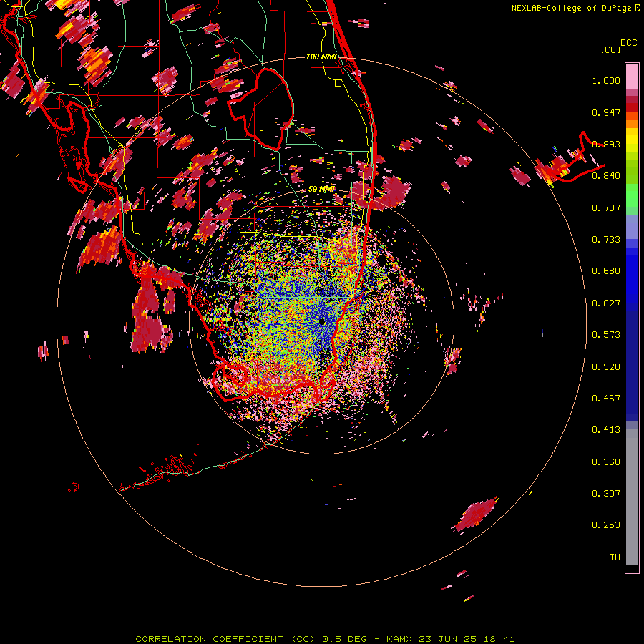Select the 0.253 scale value
Viewport: 644px width, 644px height.
[x=606, y=525]
